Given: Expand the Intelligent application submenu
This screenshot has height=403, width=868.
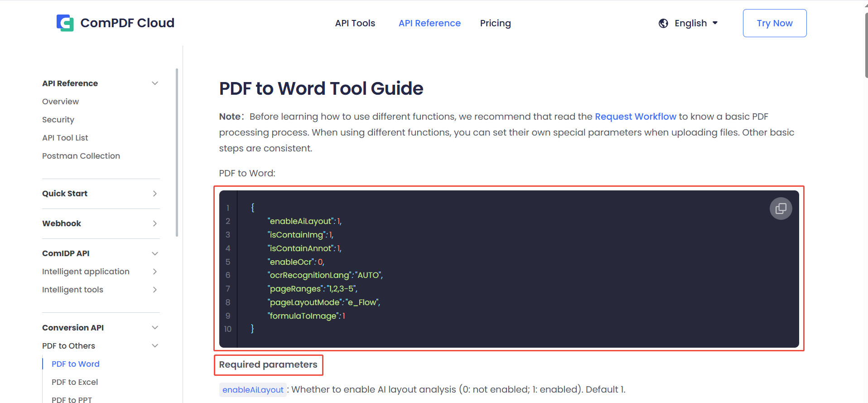Looking at the screenshot, I should click(x=155, y=272).
